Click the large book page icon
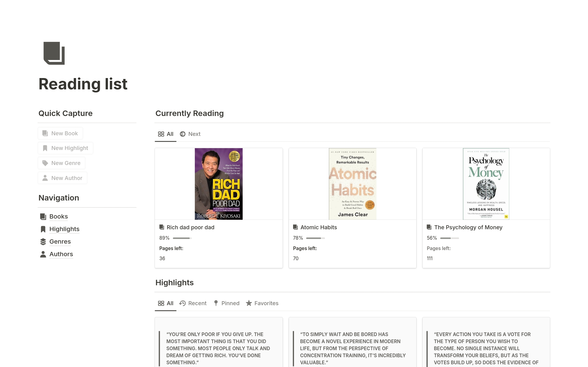Screen dimensions: 588x367 pos(54,53)
